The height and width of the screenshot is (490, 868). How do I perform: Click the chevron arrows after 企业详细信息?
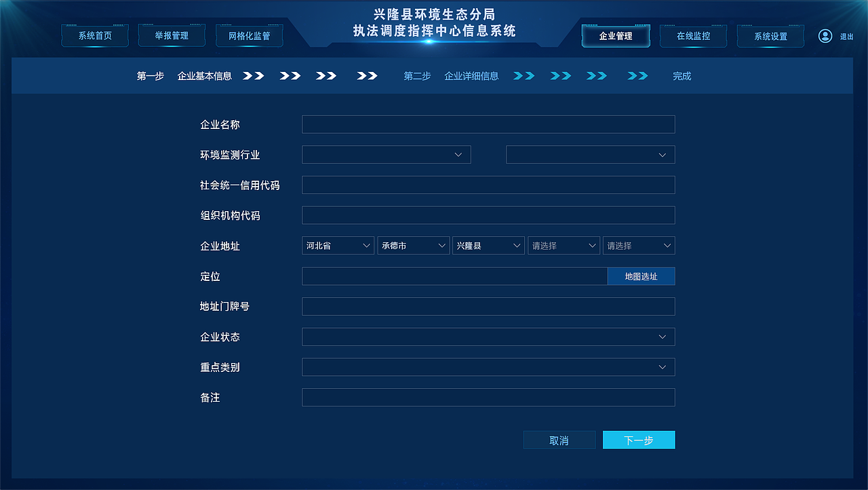click(x=524, y=76)
